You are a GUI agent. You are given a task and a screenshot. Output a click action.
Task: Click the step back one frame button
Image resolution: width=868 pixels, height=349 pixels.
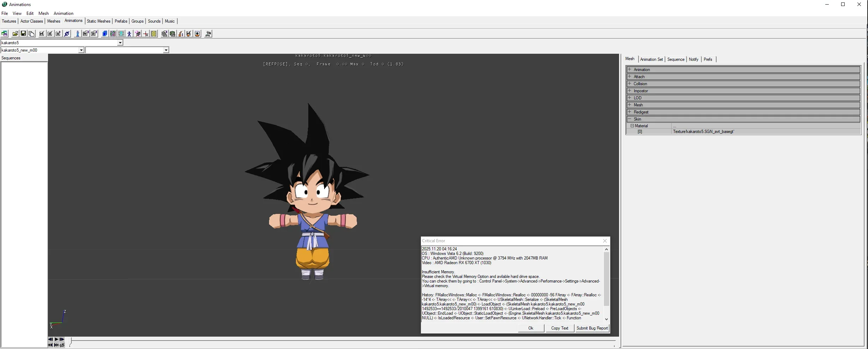tap(50, 339)
